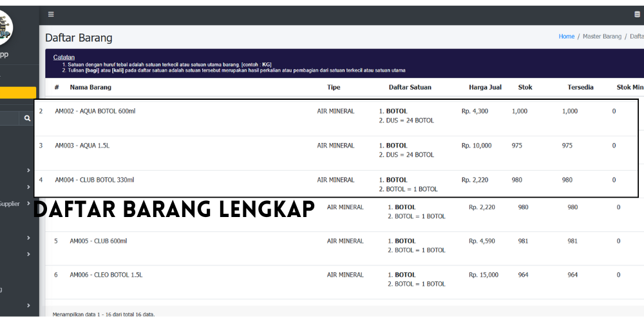Toggle the sidebar with the hamburger icon

51,15
